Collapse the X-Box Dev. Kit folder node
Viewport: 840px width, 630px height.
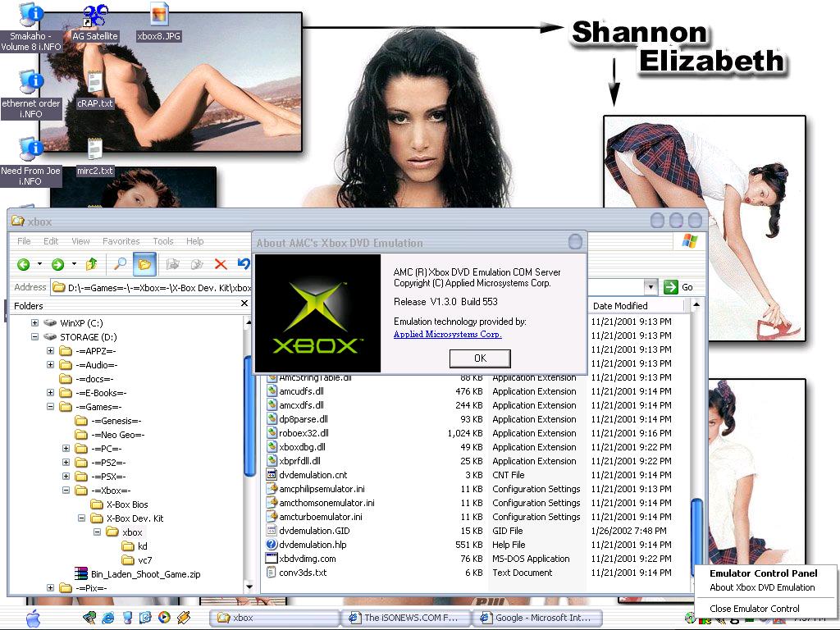point(81,518)
